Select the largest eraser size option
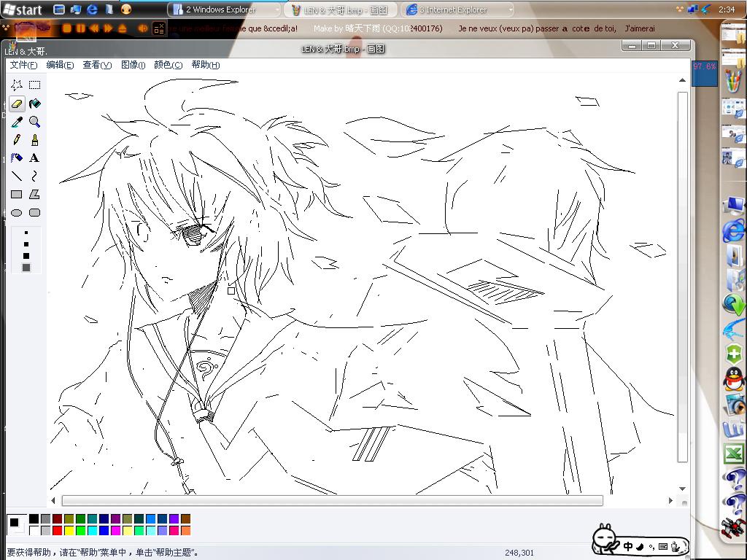 [x=26, y=268]
